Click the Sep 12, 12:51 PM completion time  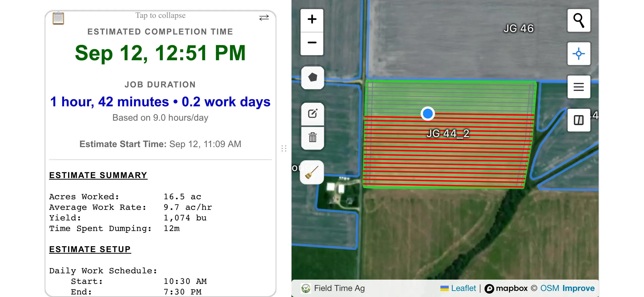tap(160, 53)
